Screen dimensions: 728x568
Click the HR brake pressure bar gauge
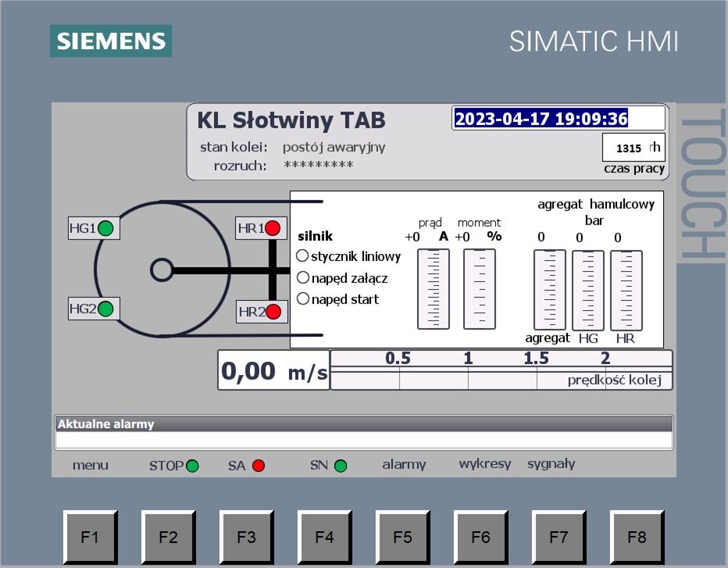tap(626, 291)
